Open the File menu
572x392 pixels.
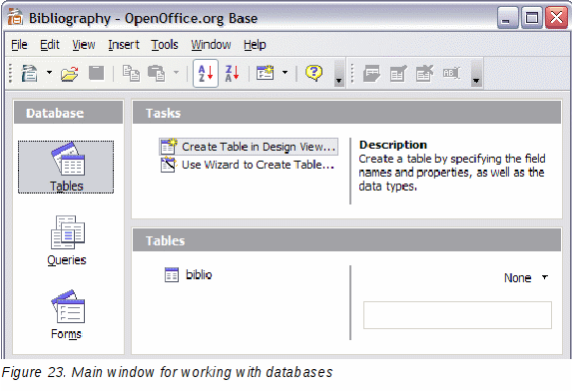pyautogui.click(x=19, y=45)
